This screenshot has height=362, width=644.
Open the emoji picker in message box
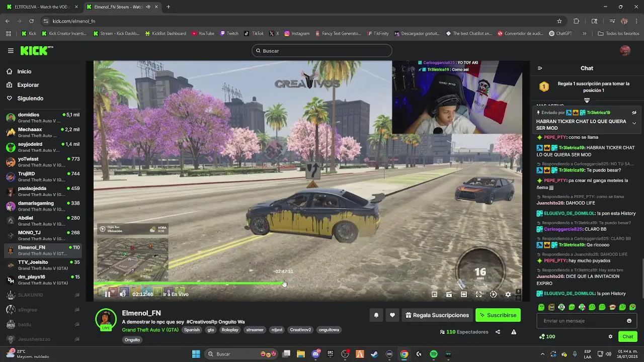629,321
